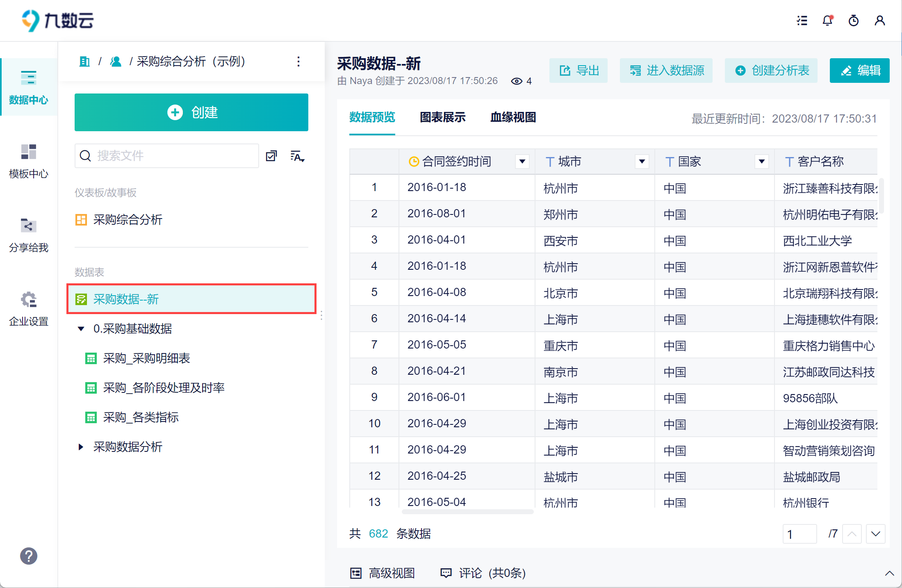Click the help question mark icon
902x588 pixels.
pos(29,556)
